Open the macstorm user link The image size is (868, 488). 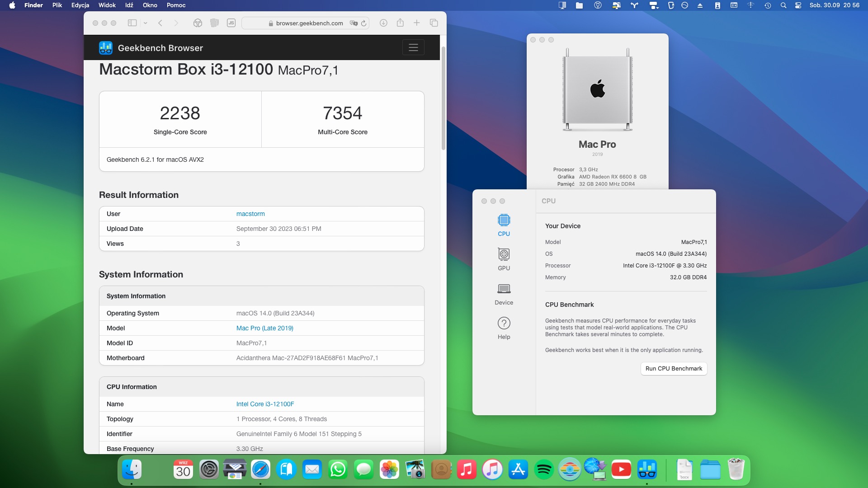point(250,214)
